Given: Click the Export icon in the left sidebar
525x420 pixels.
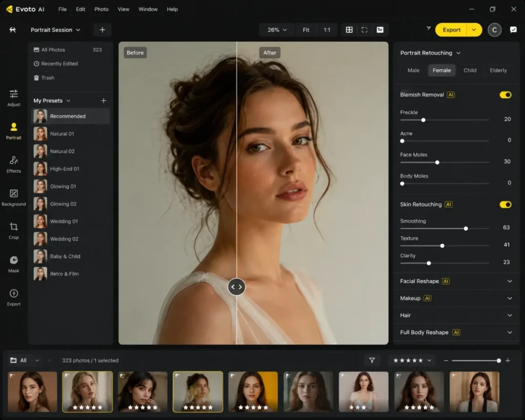Looking at the screenshot, I should (14, 297).
